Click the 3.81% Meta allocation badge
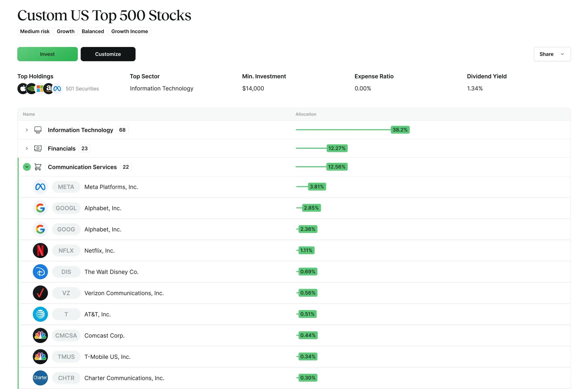Image resolution: width=588 pixels, height=389 pixels. 317,187
